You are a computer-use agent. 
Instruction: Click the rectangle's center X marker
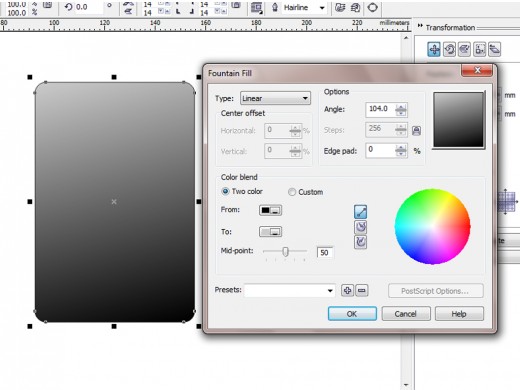point(114,202)
